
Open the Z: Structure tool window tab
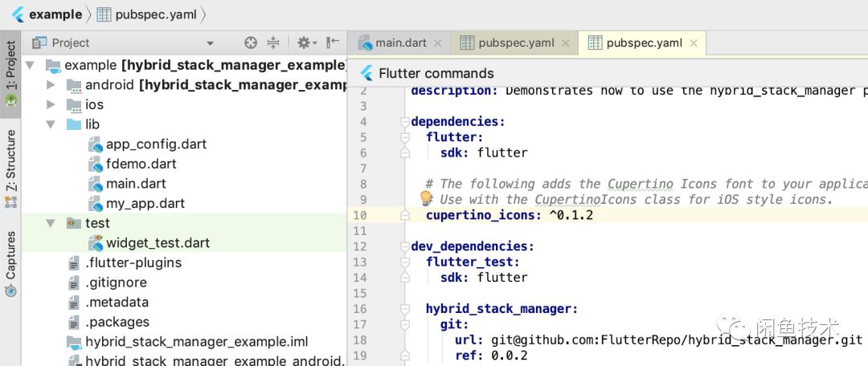[10, 169]
